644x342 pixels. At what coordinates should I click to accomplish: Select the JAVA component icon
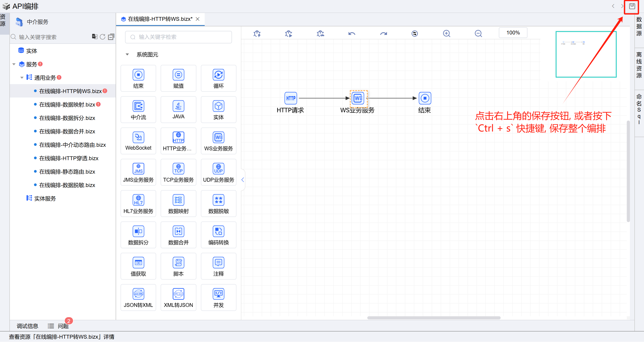click(178, 106)
